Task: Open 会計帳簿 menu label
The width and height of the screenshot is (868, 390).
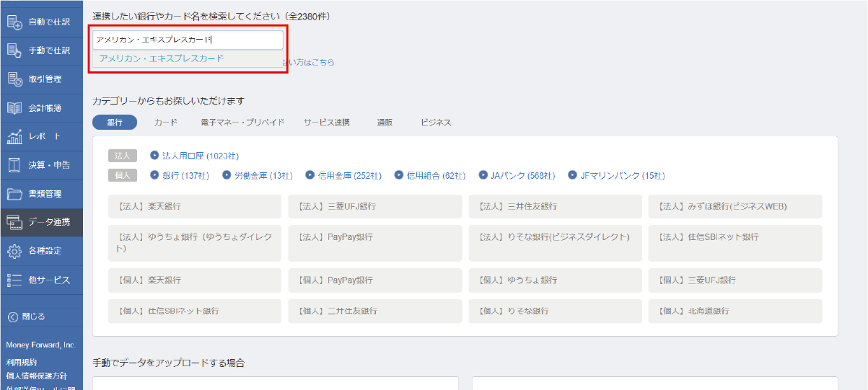Action: [45, 108]
